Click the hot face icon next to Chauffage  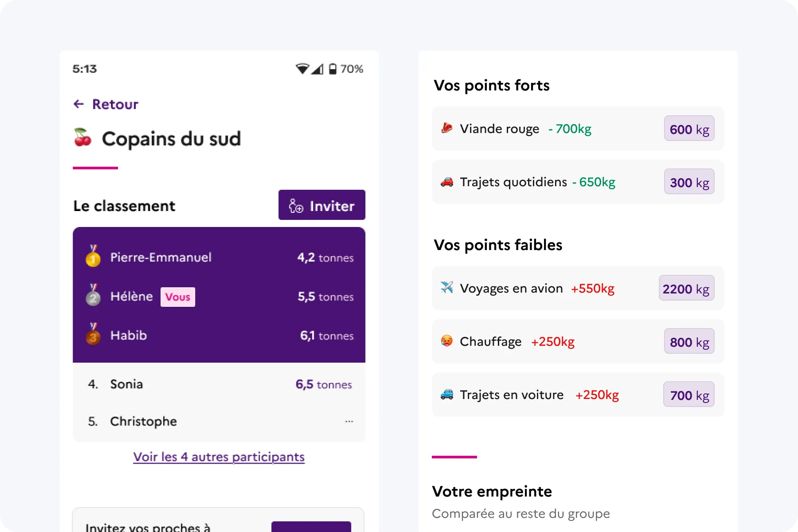(447, 341)
